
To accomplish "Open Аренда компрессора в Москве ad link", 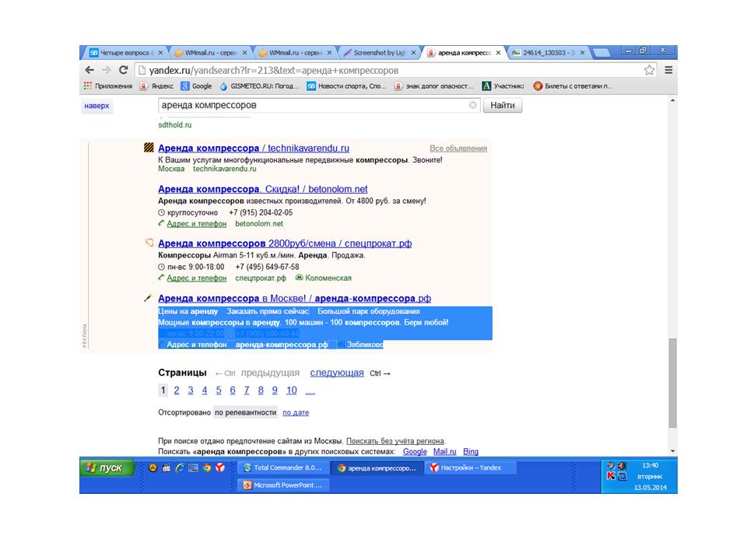I will point(294,299).
